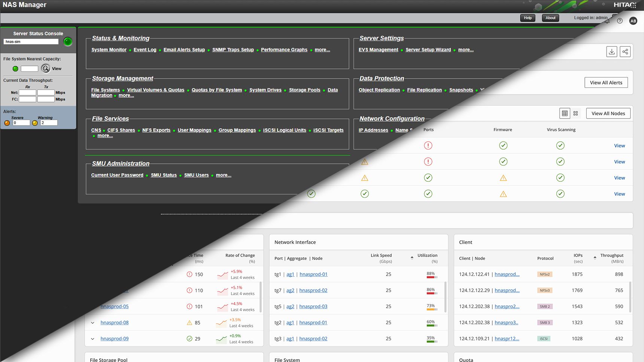Click red Ports error icon in first node row

tap(428, 145)
